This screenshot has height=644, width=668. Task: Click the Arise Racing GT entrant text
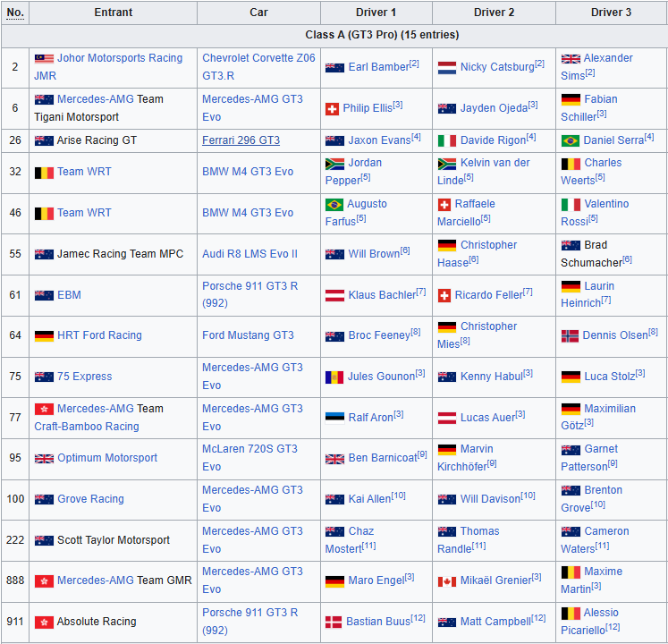click(x=97, y=140)
